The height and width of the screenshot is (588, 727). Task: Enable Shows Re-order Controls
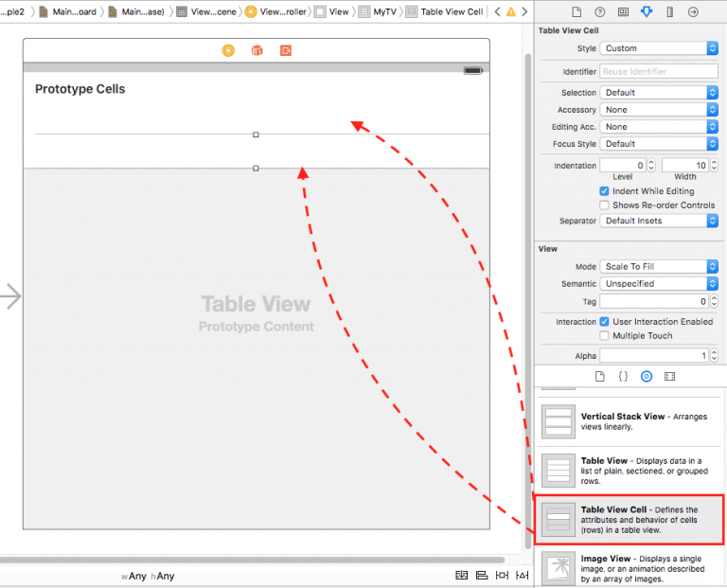point(605,205)
